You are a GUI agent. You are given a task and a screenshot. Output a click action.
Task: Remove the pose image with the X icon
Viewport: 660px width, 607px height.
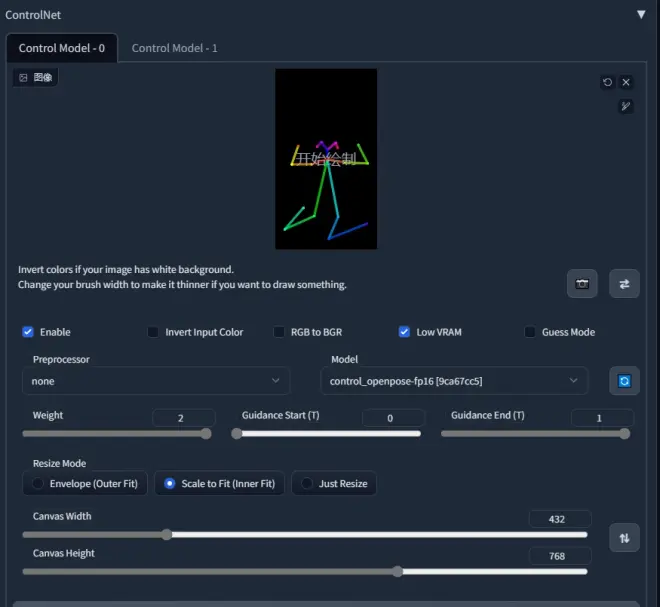click(x=626, y=82)
